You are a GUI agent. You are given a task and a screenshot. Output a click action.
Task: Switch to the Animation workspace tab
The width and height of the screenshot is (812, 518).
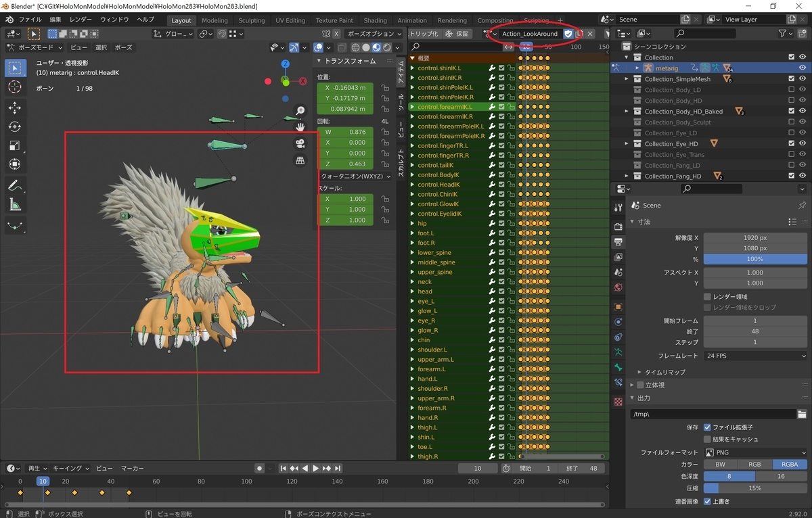click(412, 20)
